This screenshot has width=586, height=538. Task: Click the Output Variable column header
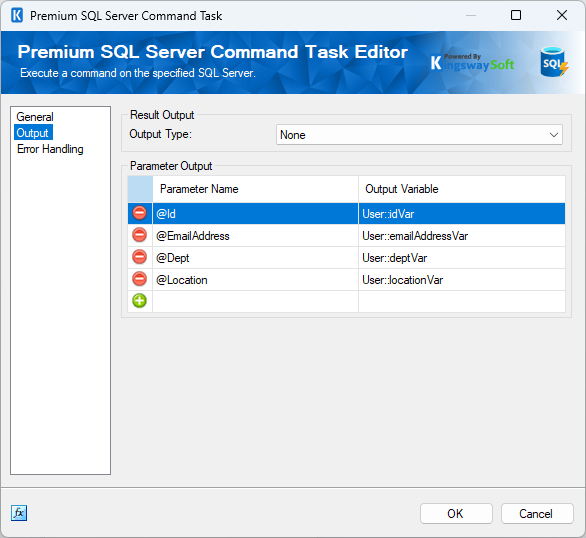click(462, 189)
